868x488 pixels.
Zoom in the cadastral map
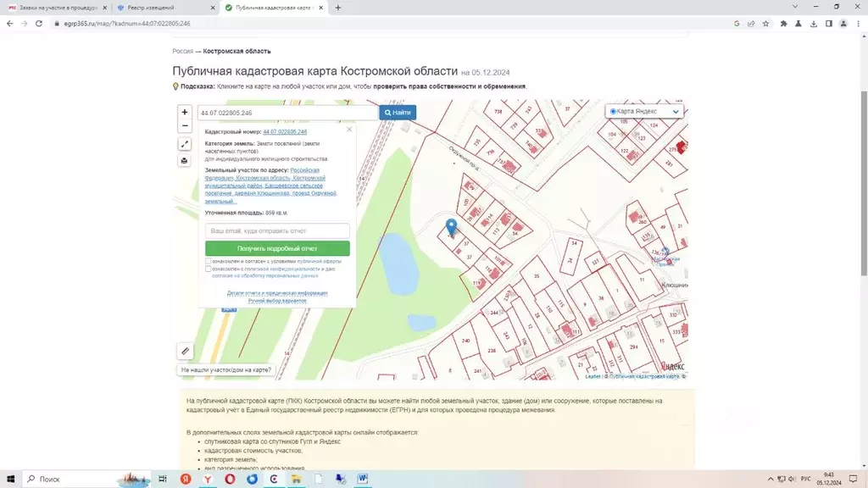tap(184, 112)
